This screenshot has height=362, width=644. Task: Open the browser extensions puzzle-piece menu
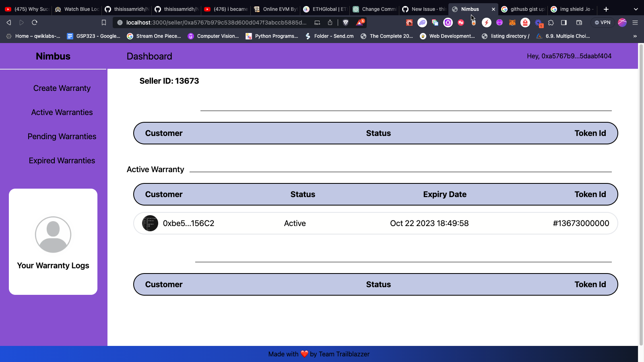[x=551, y=23]
